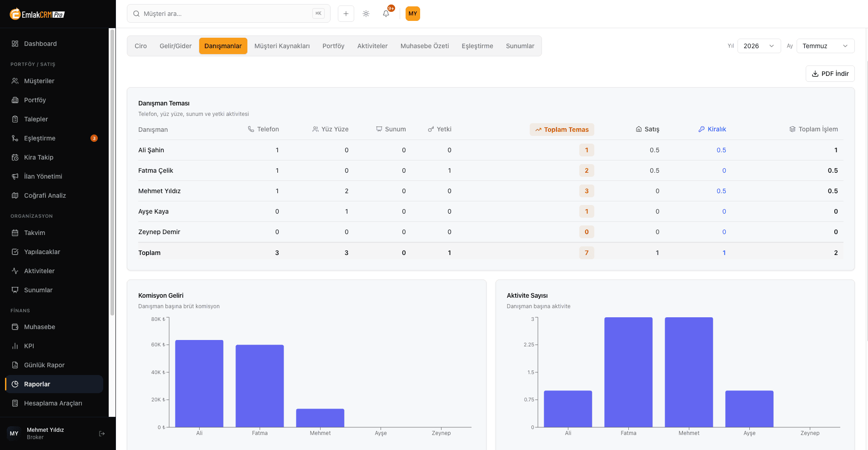Switch to the Ciro tab

tap(140, 46)
